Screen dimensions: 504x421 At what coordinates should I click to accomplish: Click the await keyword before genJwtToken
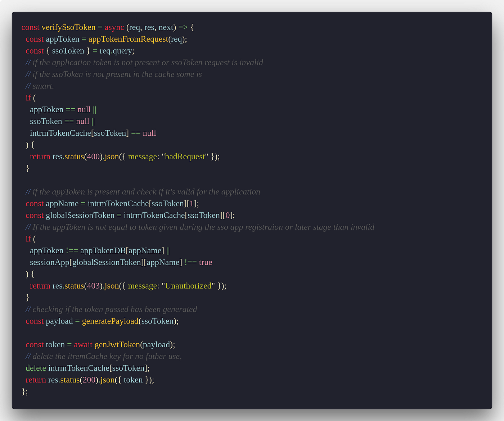pyautogui.click(x=83, y=344)
